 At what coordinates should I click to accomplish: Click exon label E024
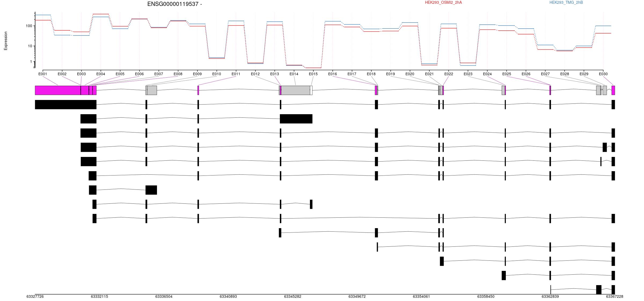click(487, 74)
